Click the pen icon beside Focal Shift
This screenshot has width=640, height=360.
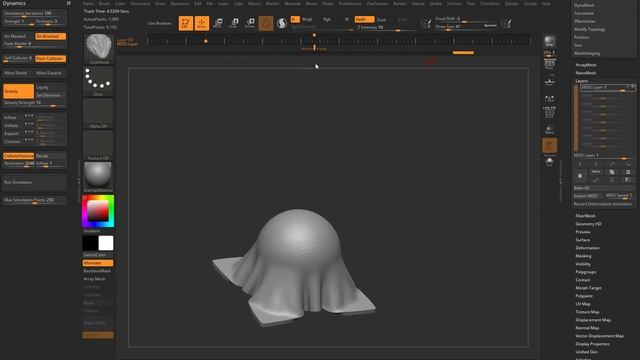(426, 23)
